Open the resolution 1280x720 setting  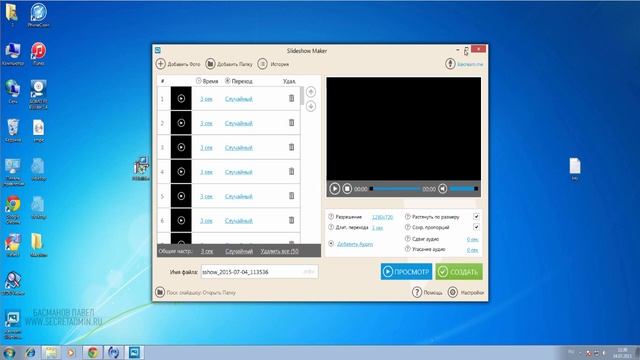382,217
